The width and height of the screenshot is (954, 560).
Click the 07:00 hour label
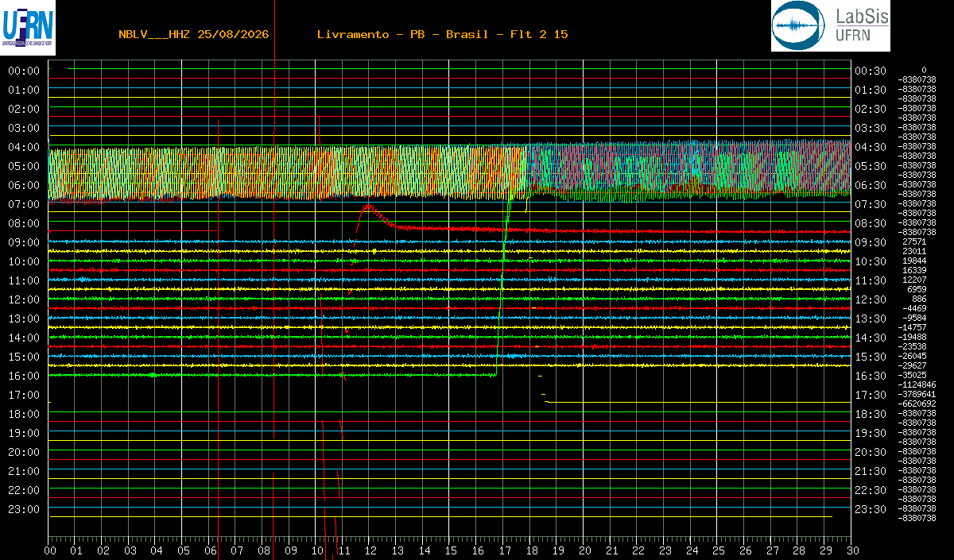[24, 204]
